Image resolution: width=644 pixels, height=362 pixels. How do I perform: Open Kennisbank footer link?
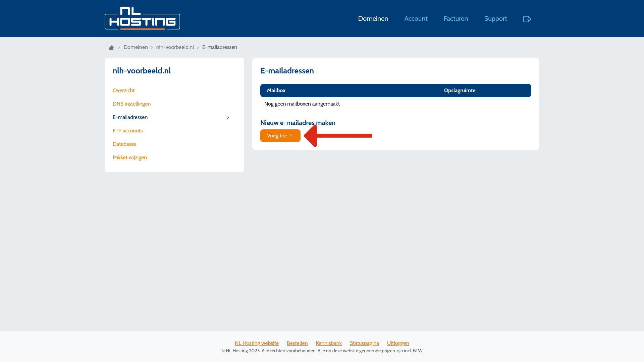coord(329,343)
